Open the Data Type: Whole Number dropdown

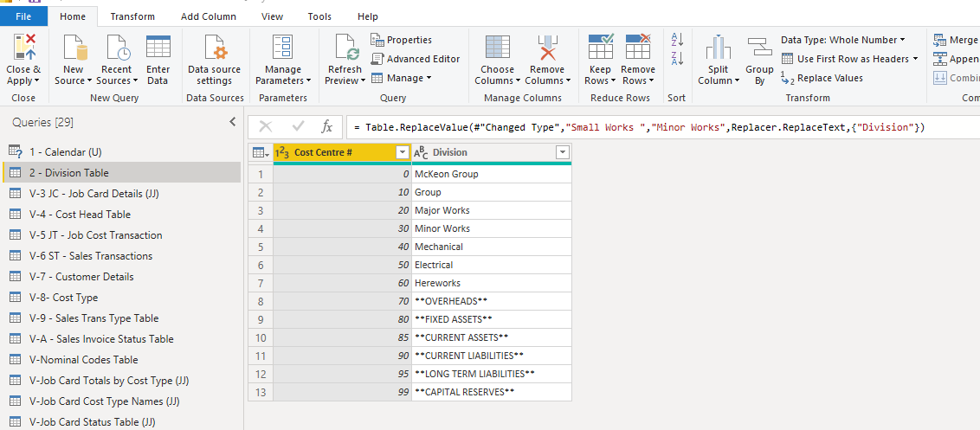pos(842,40)
